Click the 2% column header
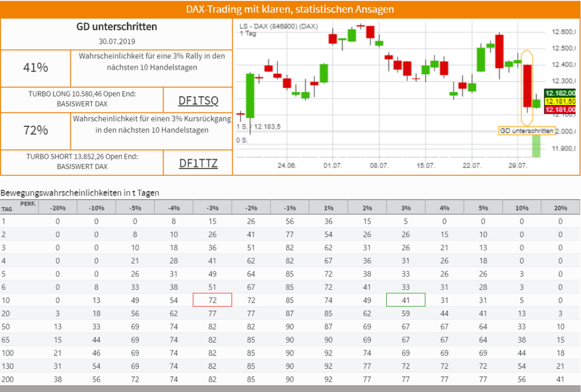 (367, 208)
